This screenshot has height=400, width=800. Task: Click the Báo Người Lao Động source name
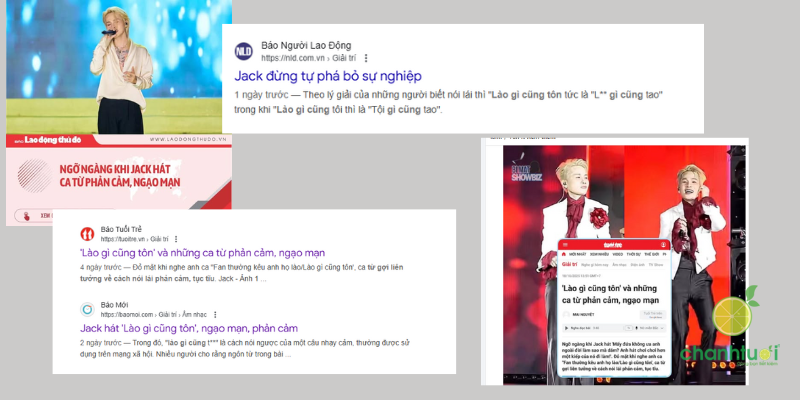tap(308, 45)
